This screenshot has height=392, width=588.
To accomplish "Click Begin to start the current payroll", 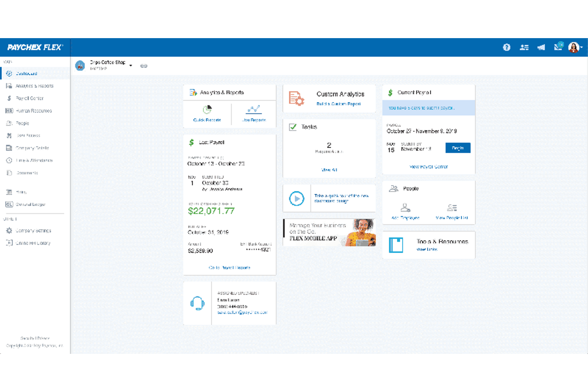I will pos(458,148).
